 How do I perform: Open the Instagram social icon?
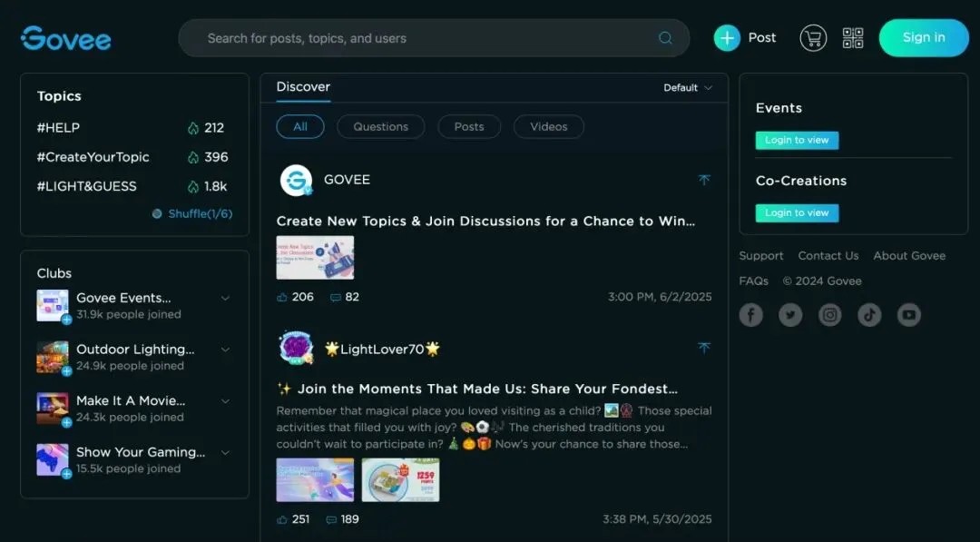point(829,315)
